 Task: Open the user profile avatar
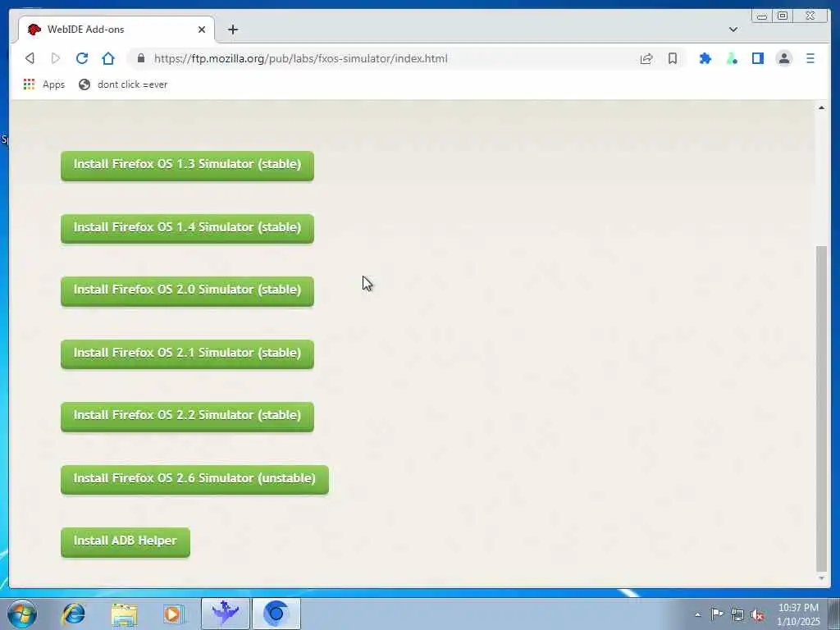point(783,58)
